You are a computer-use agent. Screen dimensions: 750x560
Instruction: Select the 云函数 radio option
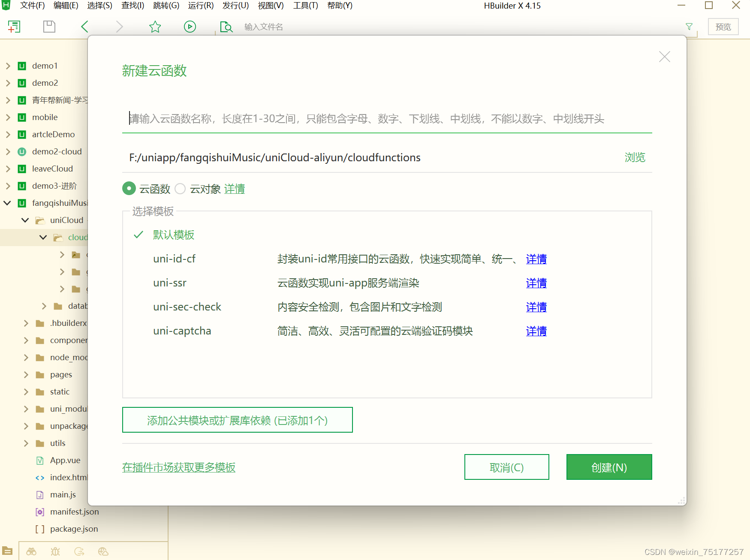click(x=129, y=189)
